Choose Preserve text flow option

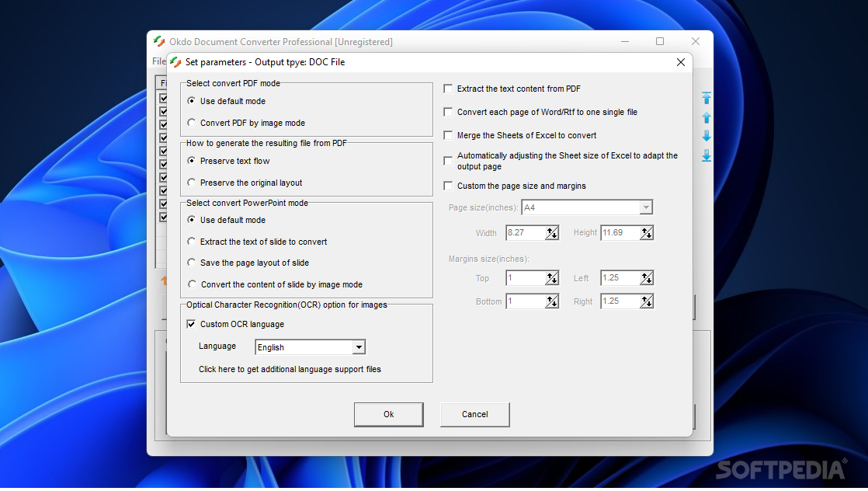tap(192, 161)
